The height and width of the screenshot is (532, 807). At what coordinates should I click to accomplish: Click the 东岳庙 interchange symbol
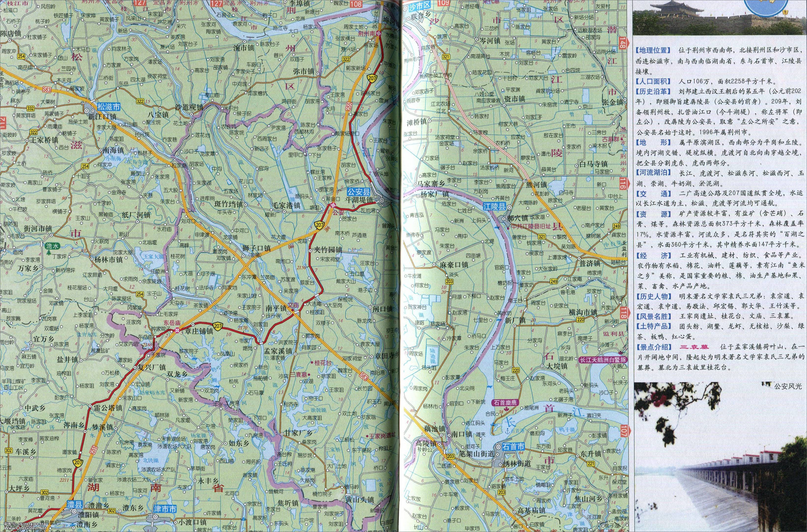coord(177,330)
